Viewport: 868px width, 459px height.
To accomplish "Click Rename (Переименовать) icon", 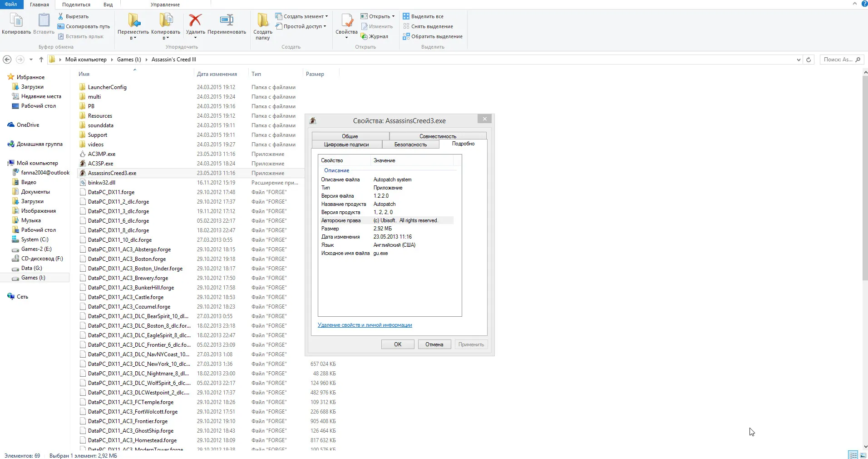I will 227,20.
